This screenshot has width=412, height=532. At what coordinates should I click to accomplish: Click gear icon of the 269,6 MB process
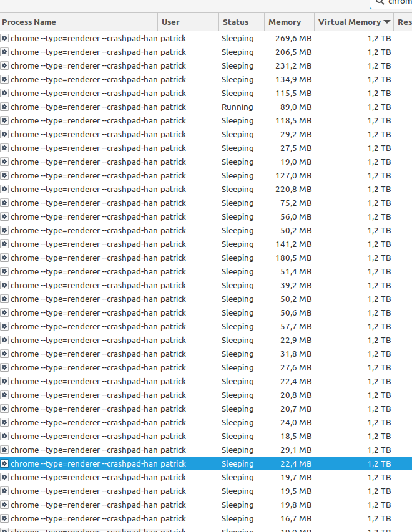click(x=4, y=38)
